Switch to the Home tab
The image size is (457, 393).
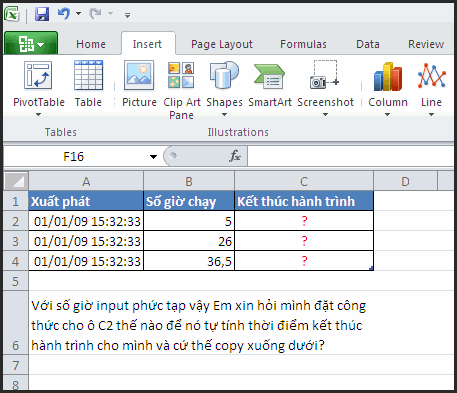coord(91,44)
